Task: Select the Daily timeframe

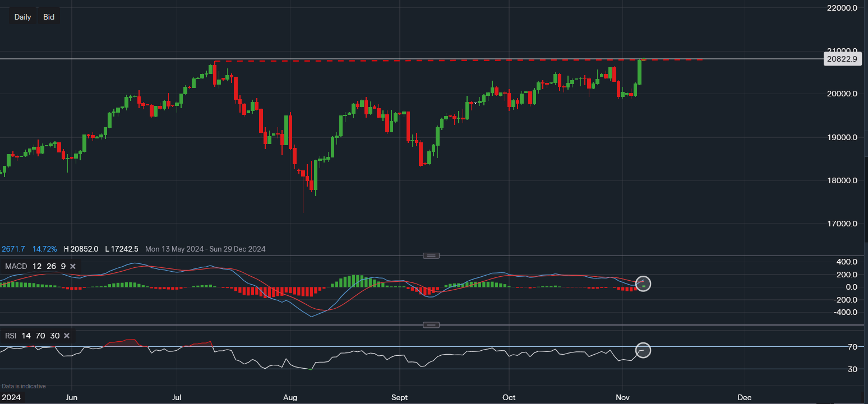Action: [x=22, y=16]
